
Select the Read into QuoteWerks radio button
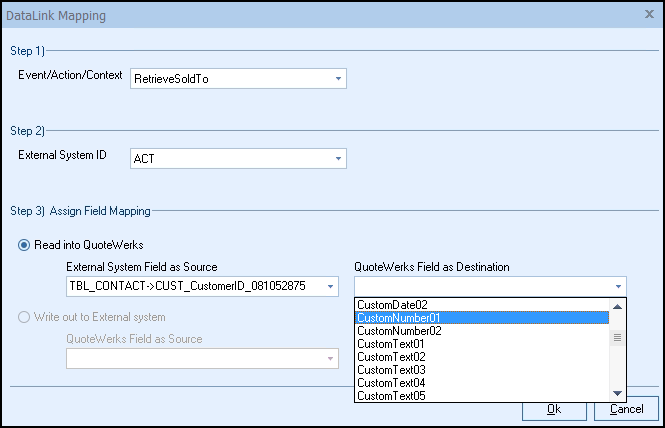25,246
